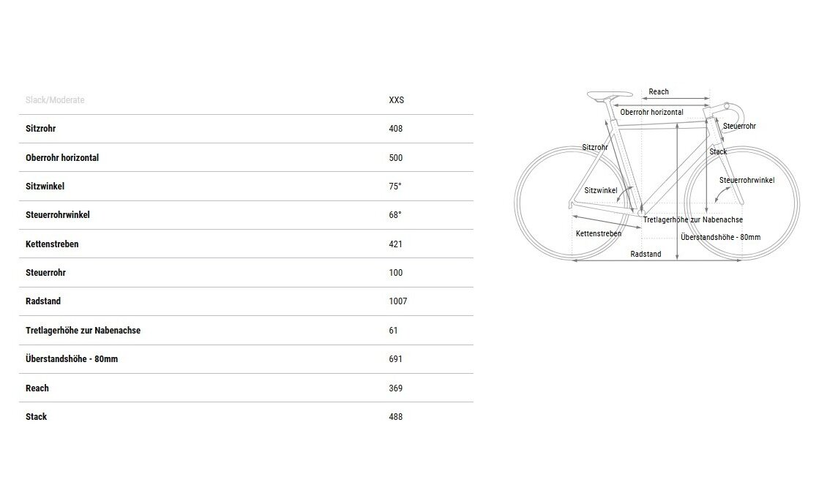
Task: Click Tretlagerhöhe zur Nabenachse table label
Action: [x=83, y=330]
